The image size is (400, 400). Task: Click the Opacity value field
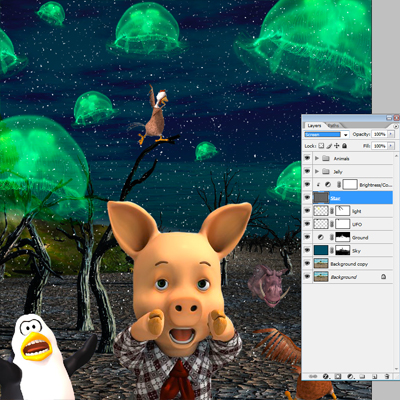pyautogui.click(x=379, y=134)
